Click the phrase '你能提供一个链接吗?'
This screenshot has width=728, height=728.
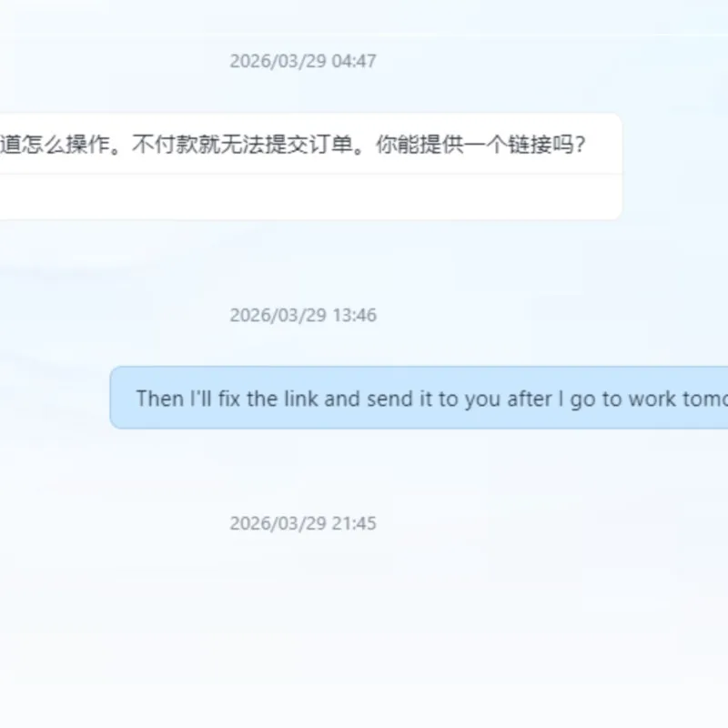click(x=480, y=145)
